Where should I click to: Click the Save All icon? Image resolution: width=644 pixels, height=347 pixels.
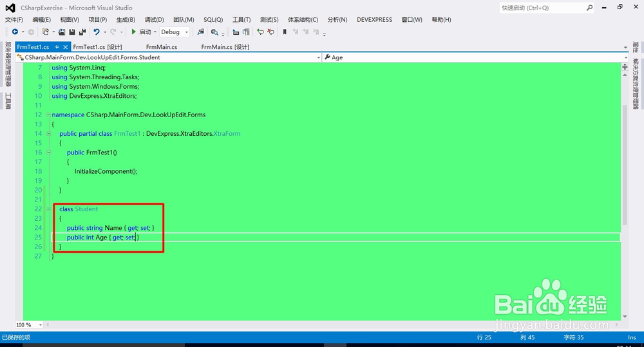point(82,32)
